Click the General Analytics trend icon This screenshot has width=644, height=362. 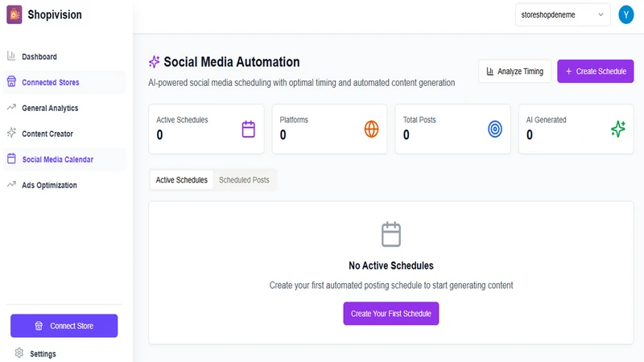pos(11,108)
